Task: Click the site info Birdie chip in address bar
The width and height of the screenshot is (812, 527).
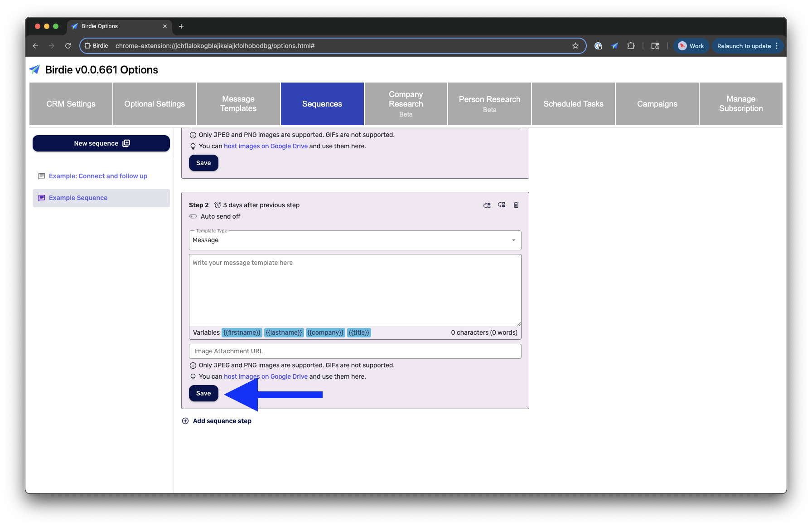Action: tap(97, 46)
